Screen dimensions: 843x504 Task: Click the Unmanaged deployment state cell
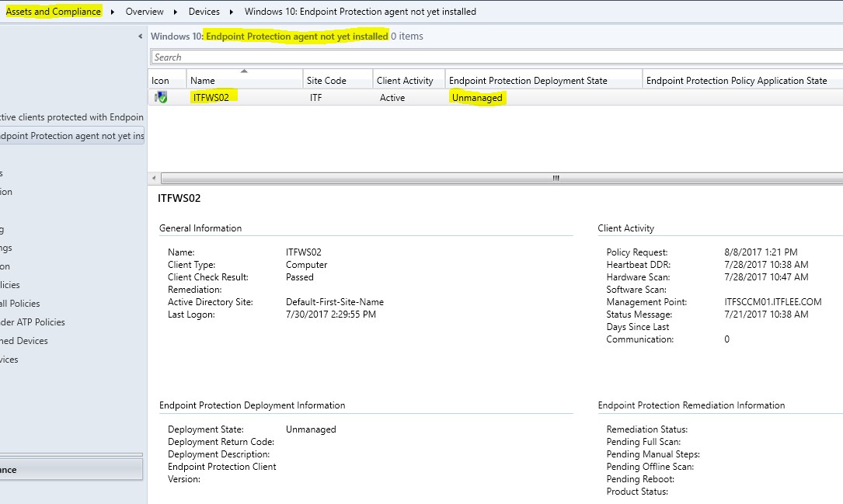pos(477,97)
